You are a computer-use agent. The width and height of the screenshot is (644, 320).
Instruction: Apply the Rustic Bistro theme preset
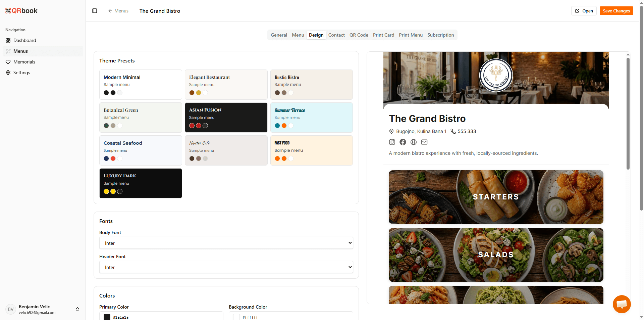click(312, 85)
